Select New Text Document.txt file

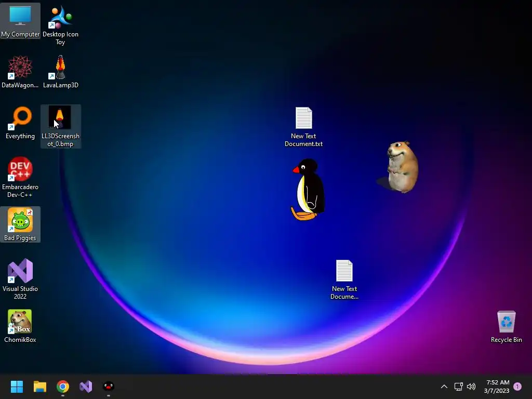[303, 127]
